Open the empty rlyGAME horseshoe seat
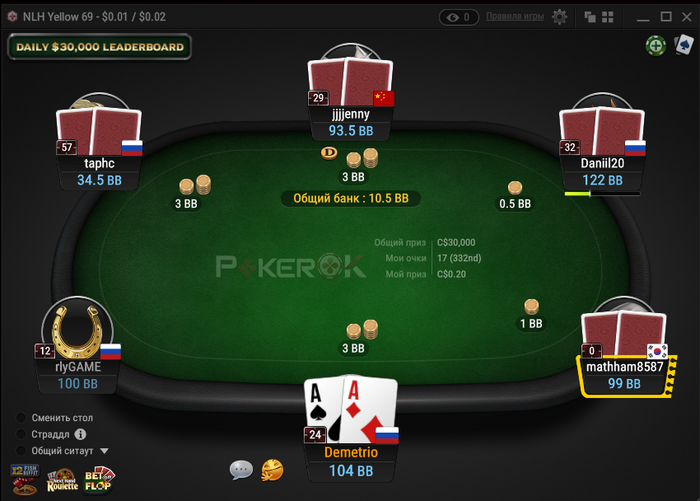The width and height of the screenshot is (700, 501). (x=78, y=329)
